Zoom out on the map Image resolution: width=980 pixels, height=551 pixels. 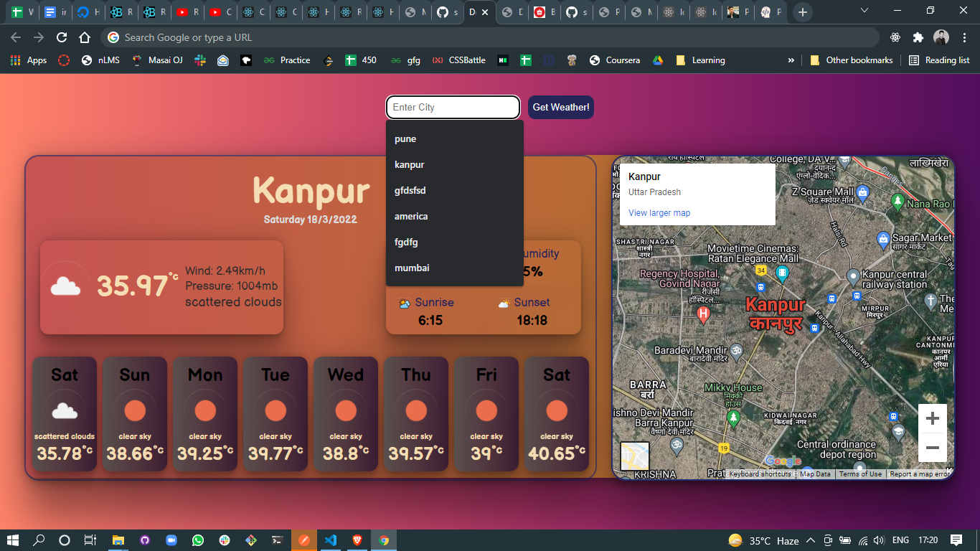(x=932, y=448)
